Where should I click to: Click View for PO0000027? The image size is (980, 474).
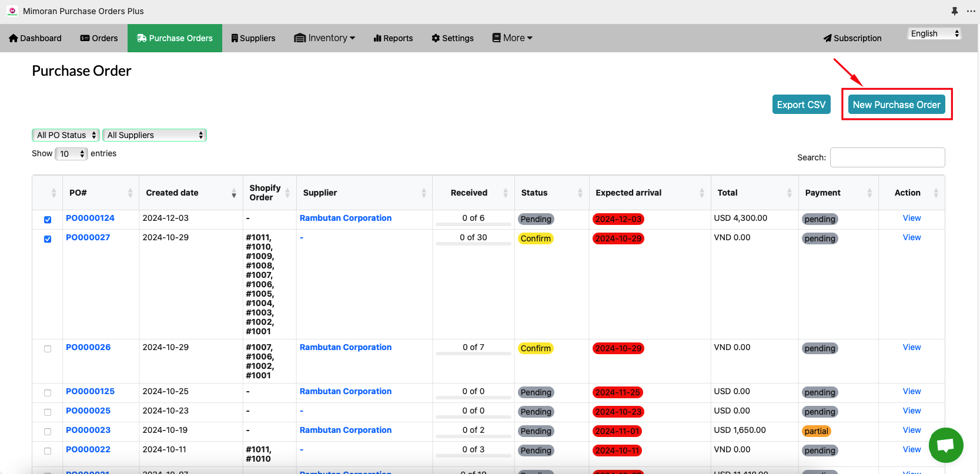(x=912, y=237)
